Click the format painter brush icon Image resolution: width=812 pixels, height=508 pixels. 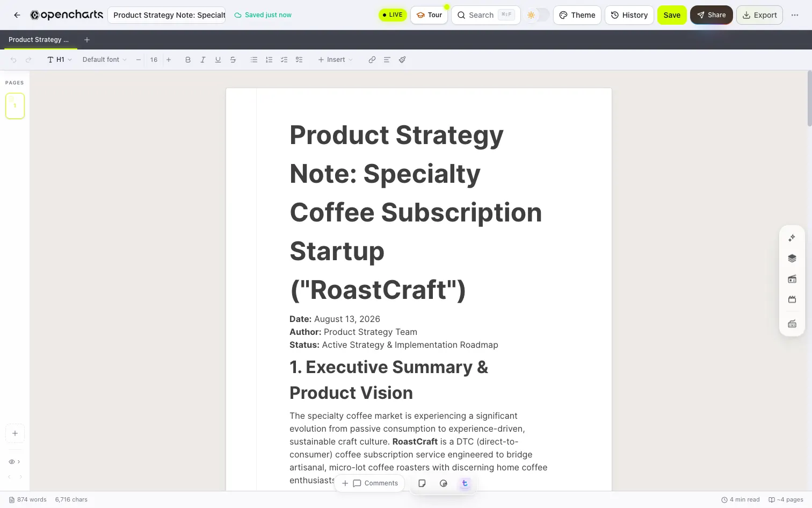click(x=402, y=60)
